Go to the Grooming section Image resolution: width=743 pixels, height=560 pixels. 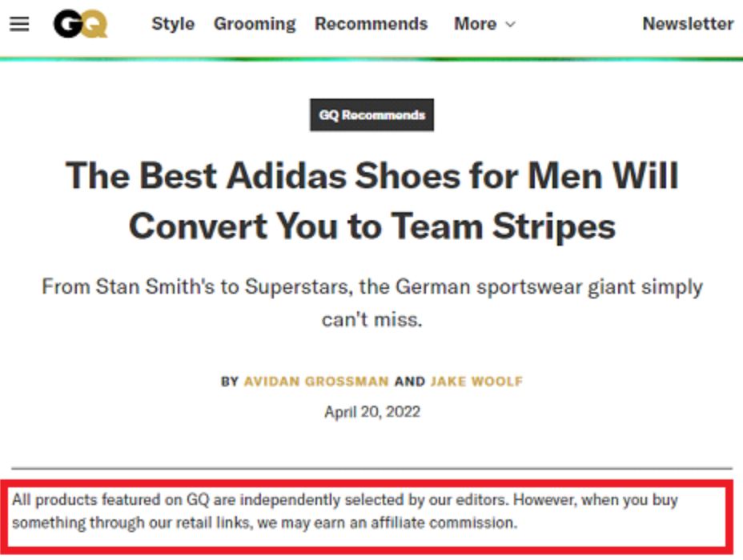click(x=255, y=24)
